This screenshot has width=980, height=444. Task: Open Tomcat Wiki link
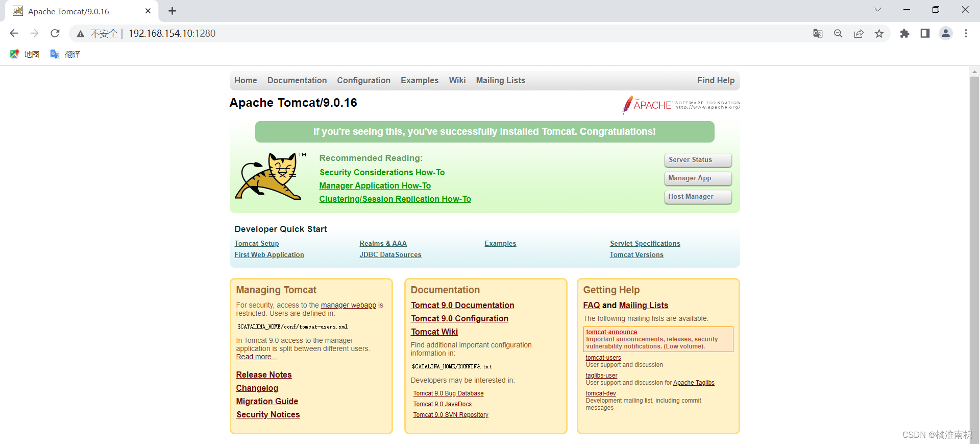pyautogui.click(x=434, y=332)
